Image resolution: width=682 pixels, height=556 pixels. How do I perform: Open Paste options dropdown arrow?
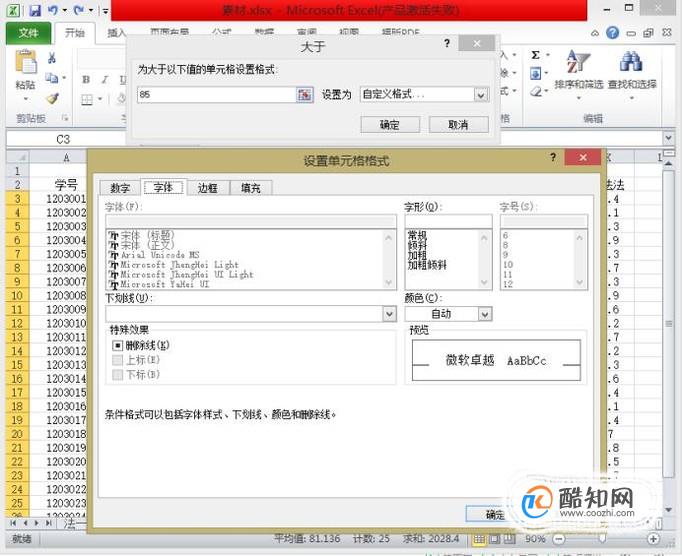coord(25,98)
